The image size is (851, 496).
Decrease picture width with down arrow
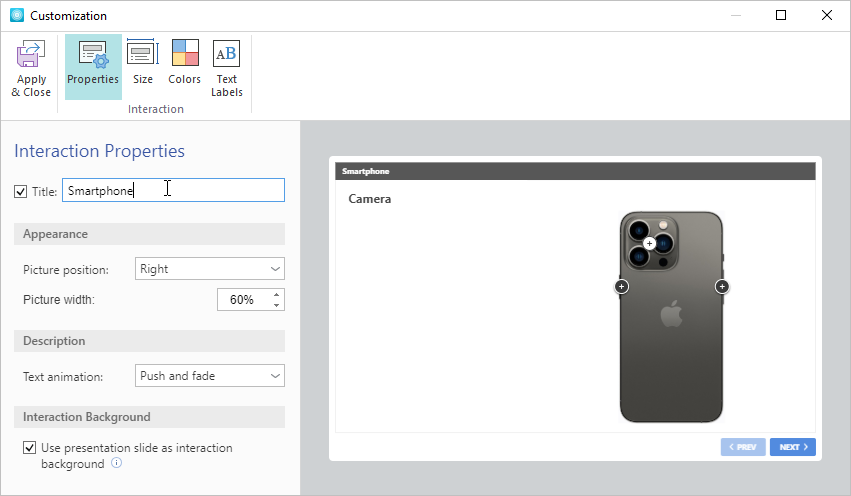click(x=276, y=305)
